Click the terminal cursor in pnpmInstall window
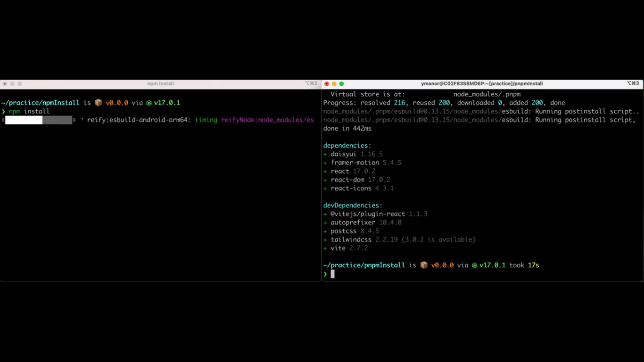This screenshot has width=644, height=362. [332, 274]
